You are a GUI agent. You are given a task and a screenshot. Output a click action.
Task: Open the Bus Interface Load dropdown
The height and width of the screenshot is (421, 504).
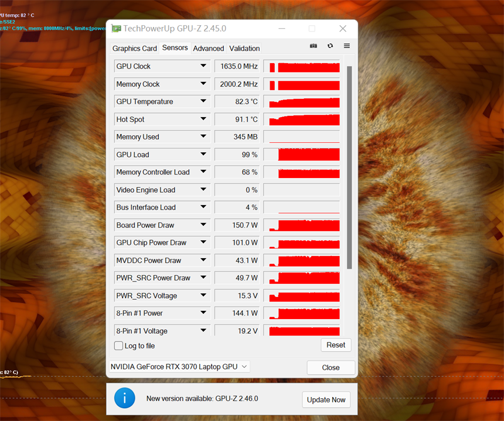pyautogui.click(x=203, y=207)
